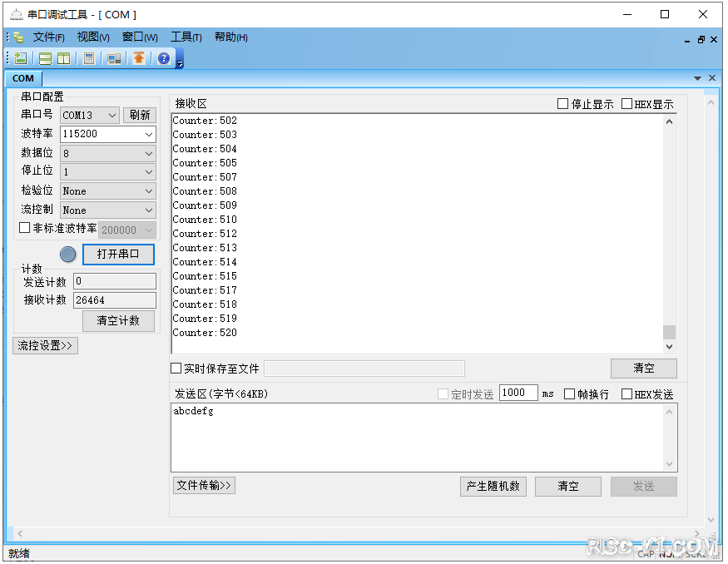This screenshot has width=728, height=564.
Task: Click the app icon left of 文件 menu
Action: point(18,37)
